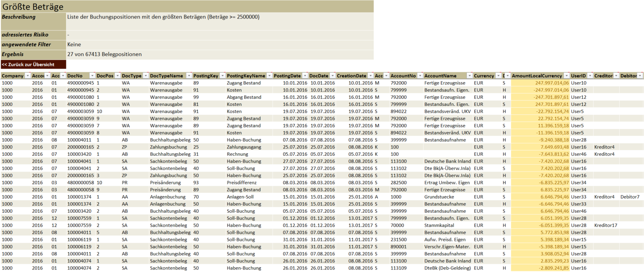This screenshot has width=644, height=272.
Task: Select the Debitor7 cell
Action: (630, 197)
